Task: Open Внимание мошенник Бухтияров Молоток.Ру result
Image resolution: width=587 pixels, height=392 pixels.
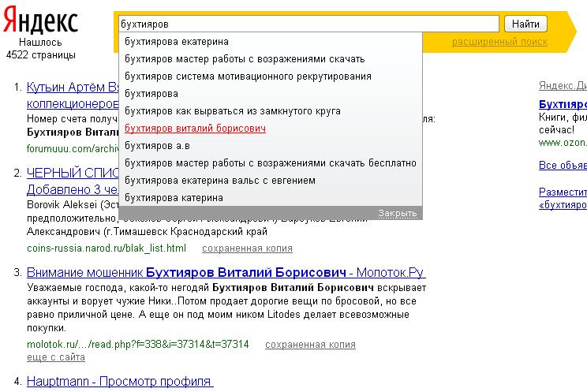Action: pos(226,272)
